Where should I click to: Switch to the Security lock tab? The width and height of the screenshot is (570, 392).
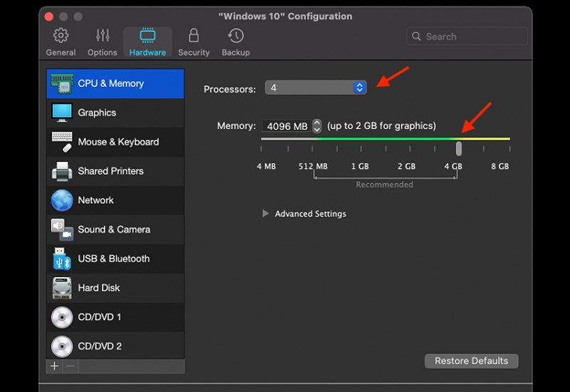click(x=193, y=36)
